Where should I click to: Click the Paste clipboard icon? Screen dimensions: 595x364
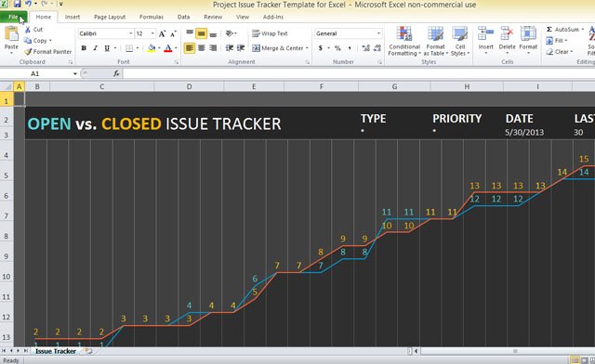point(11,33)
